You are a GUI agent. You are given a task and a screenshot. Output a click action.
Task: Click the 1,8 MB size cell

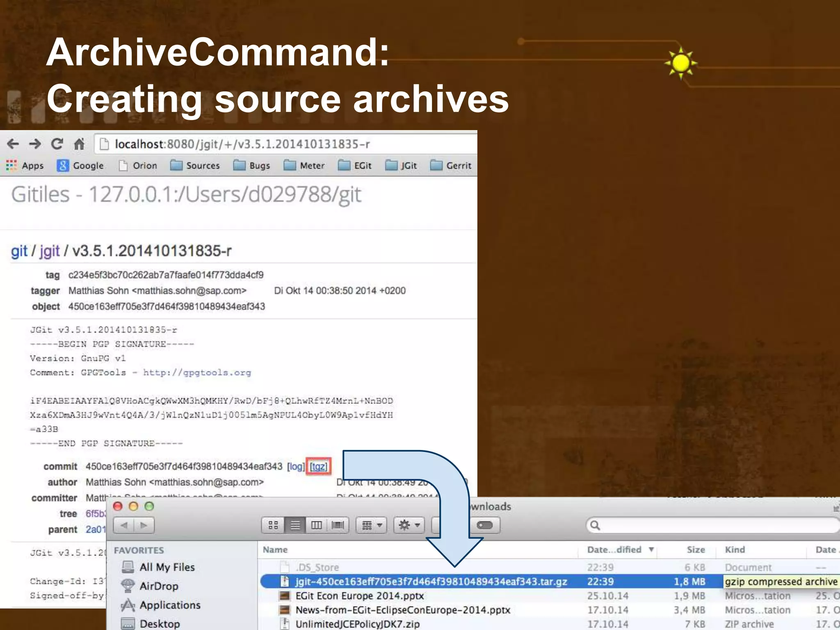(x=689, y=582)
